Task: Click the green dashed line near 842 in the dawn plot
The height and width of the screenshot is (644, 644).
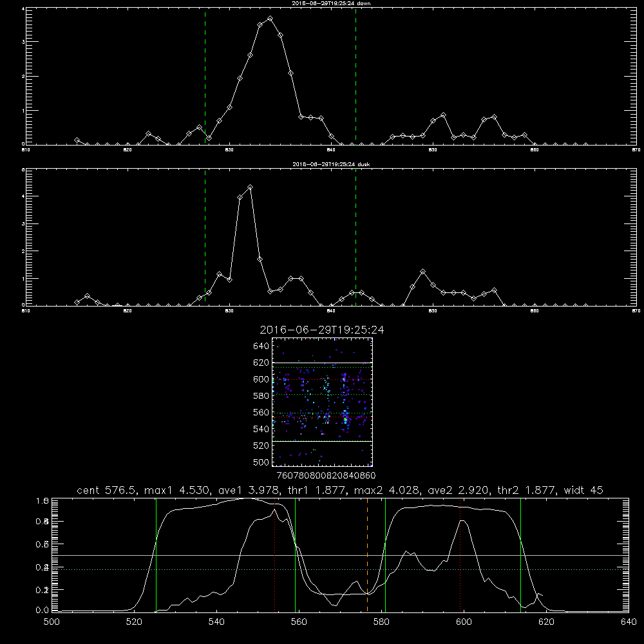Action: coord(355,76)
